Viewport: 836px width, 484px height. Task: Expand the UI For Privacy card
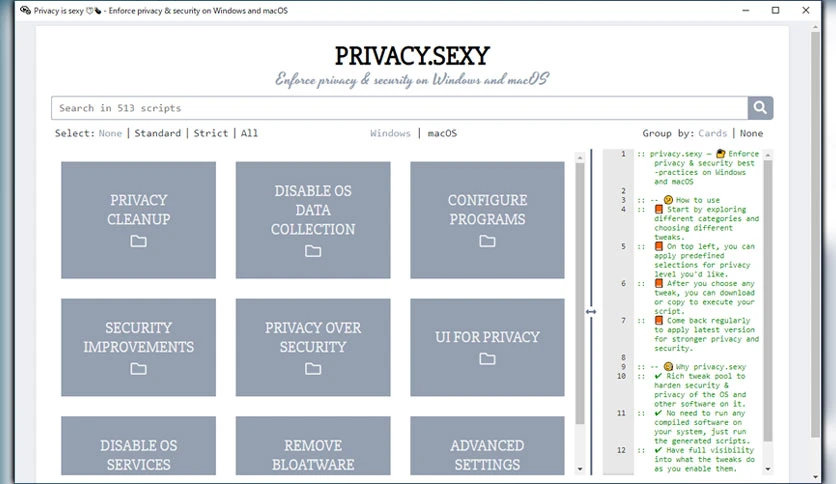pos(487,347)
